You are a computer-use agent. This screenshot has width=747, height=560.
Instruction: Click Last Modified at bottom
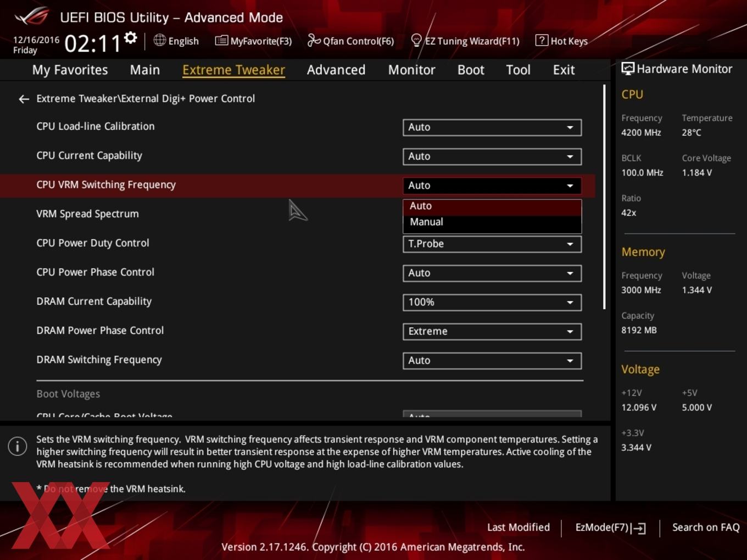(x=518, y=527)
